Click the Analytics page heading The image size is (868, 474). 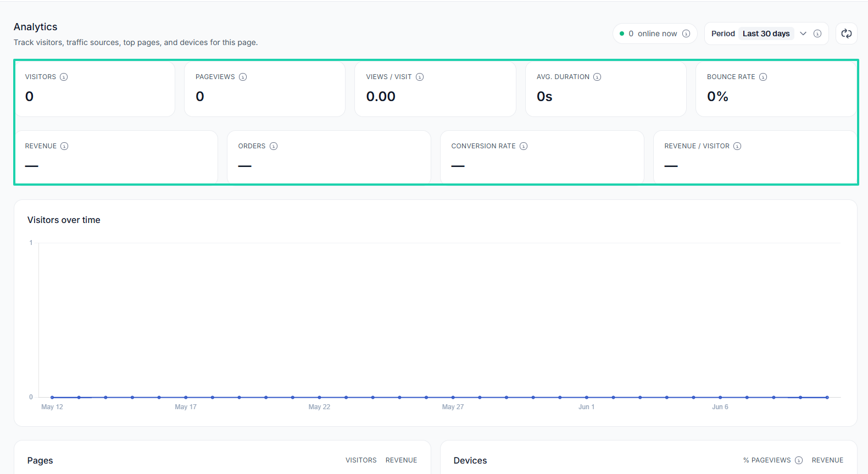(x=36, y=27)
